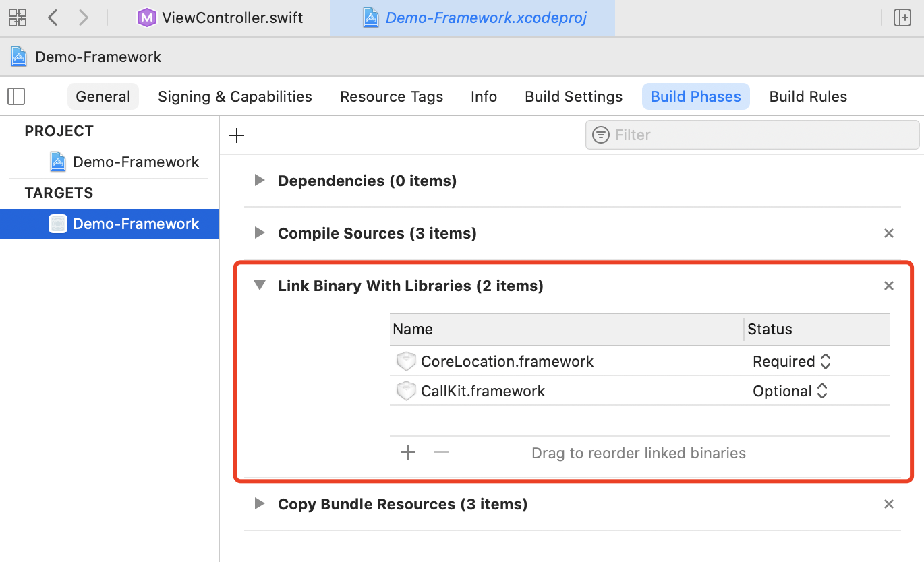Switch to the Build Settings tab
The width and height of the screenshot is (924, 562).
point(573,96)
